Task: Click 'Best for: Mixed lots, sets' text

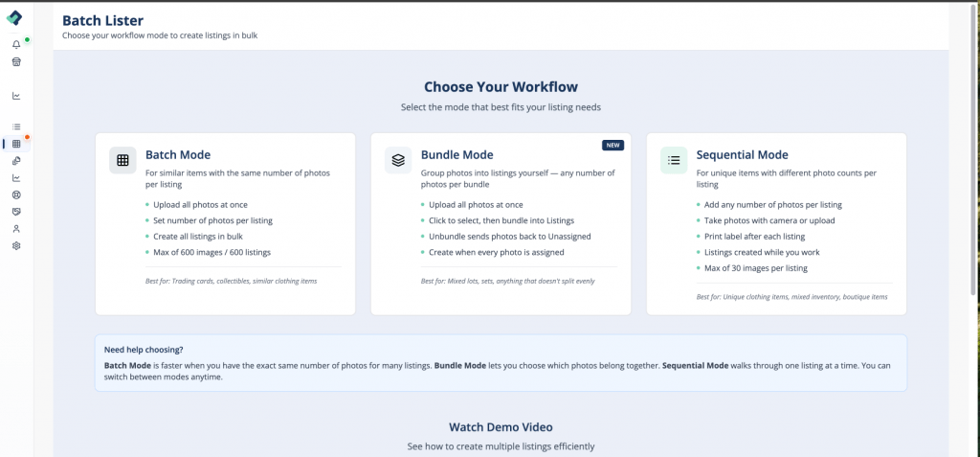Action: tap(507, 281)
